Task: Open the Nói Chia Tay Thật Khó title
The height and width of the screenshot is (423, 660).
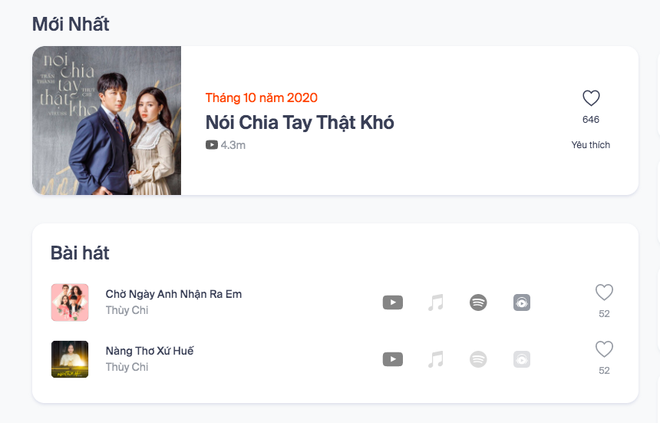Action: [x=300, y=122]
